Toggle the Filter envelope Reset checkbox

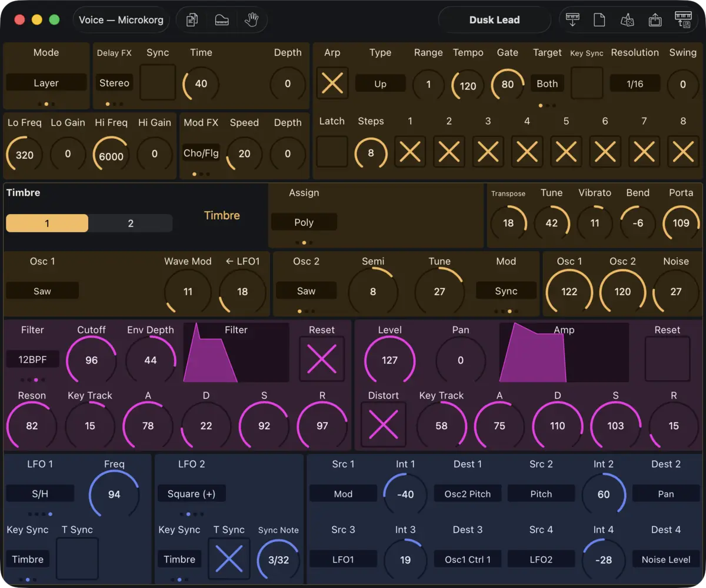322,359
